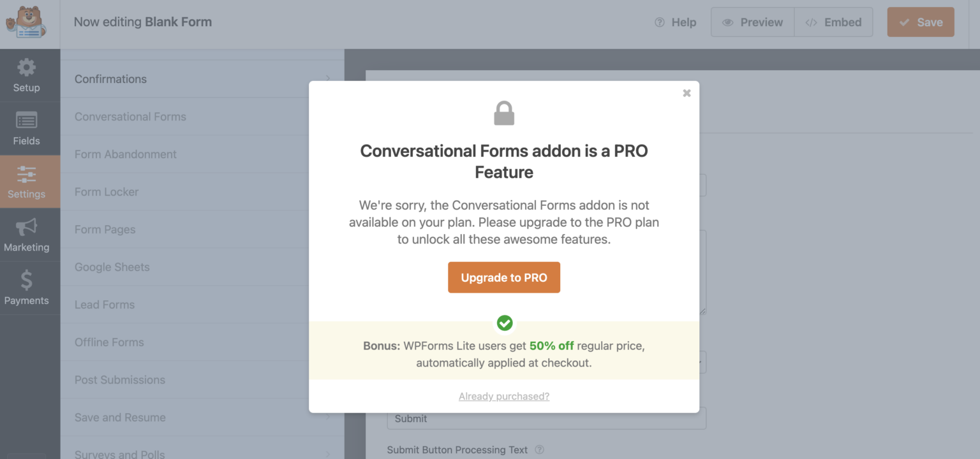980x459 pixels.
Task: Click the Upgrade to PRO button
Action: 503,277
